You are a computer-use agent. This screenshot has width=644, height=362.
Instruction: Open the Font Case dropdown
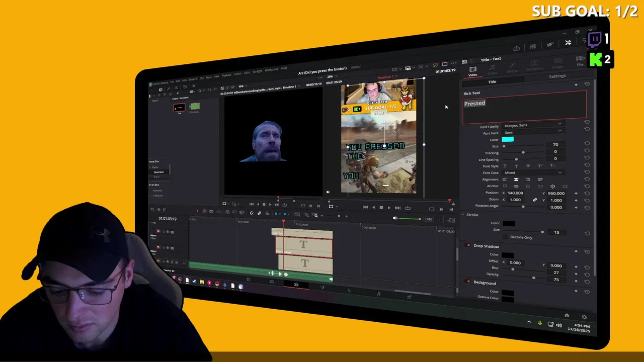click(533, 172)
